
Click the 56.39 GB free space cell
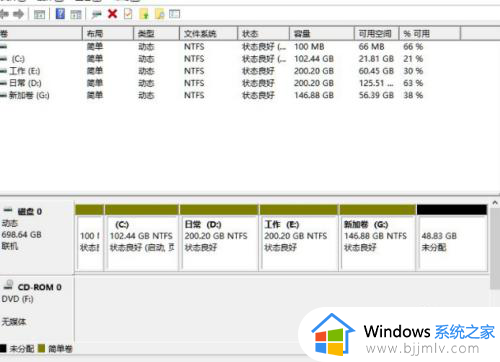[376, 95]
